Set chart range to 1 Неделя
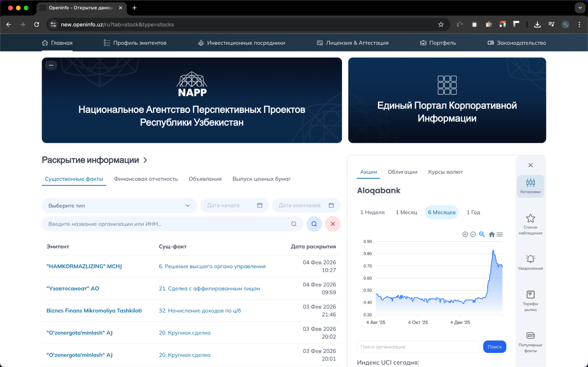This screenshot has width=588, height=367. pyautogui.click(x=372, y=212)
